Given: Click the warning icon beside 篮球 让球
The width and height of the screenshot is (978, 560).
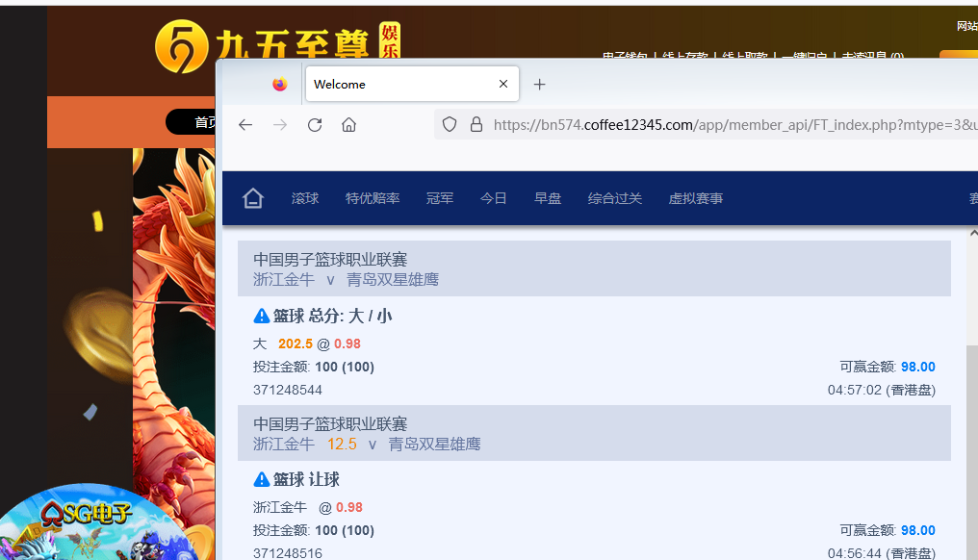Looking at the screenshot, I should (x=261, y=479).
